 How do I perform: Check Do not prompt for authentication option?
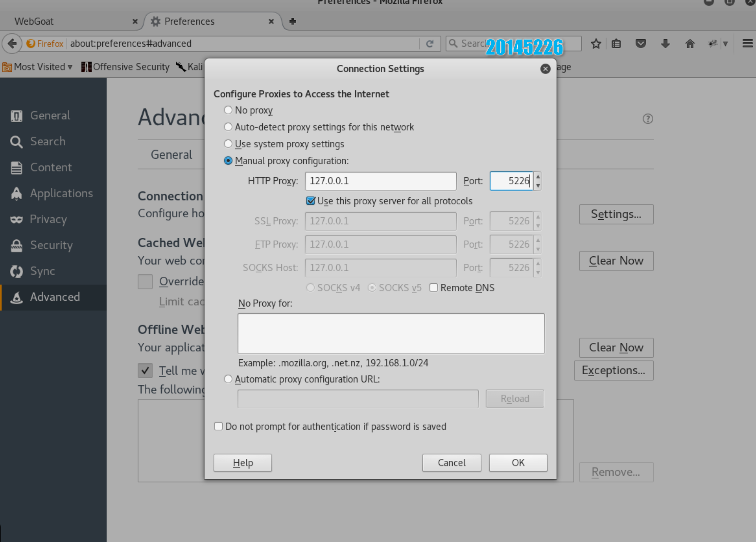pyautogui.click(x=218, y=426)
